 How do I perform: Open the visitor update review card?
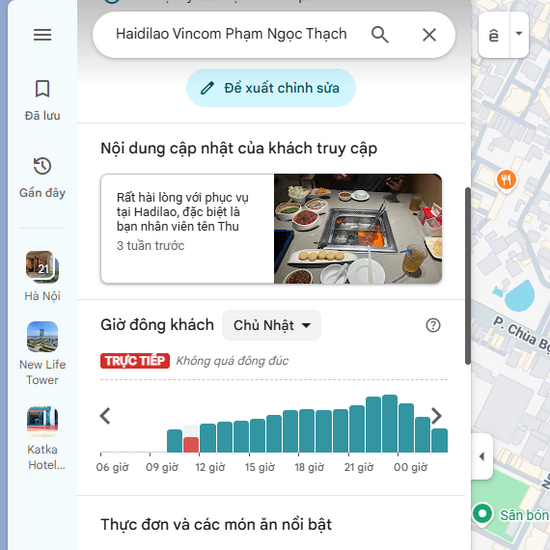coord(271,229)
